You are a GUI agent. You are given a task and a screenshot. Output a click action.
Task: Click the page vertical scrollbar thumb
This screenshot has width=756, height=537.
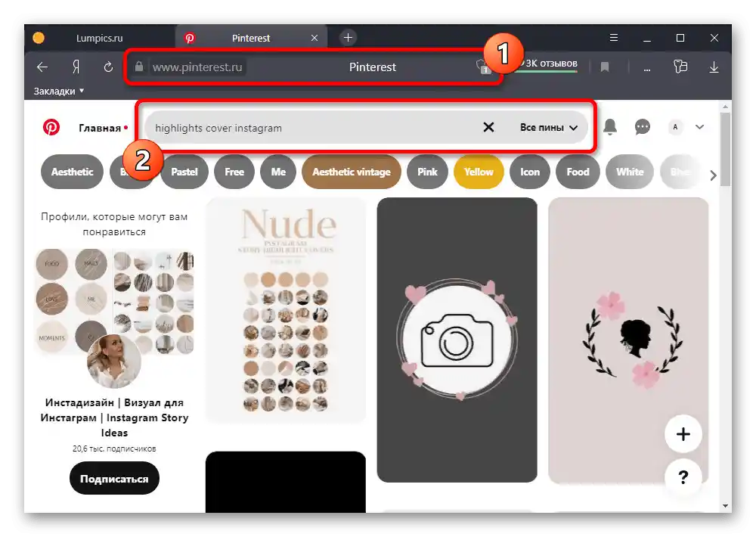coord(726,148)
